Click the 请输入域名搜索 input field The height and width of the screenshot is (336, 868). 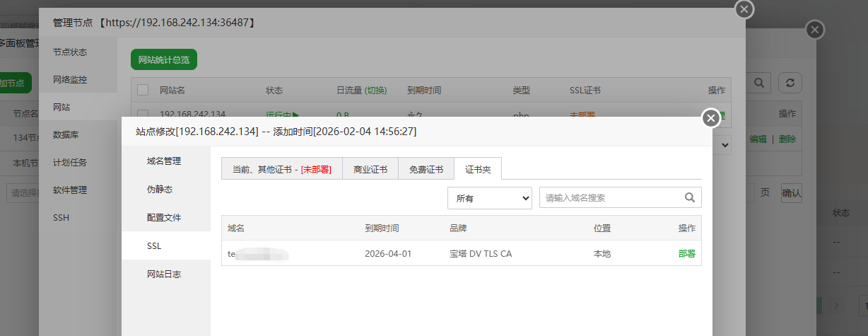(608, 198)
